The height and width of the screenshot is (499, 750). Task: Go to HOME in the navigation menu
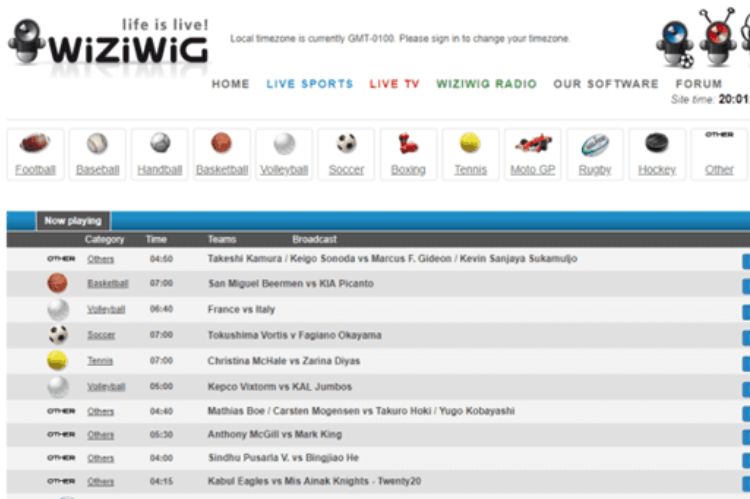(x=231, y=84)
